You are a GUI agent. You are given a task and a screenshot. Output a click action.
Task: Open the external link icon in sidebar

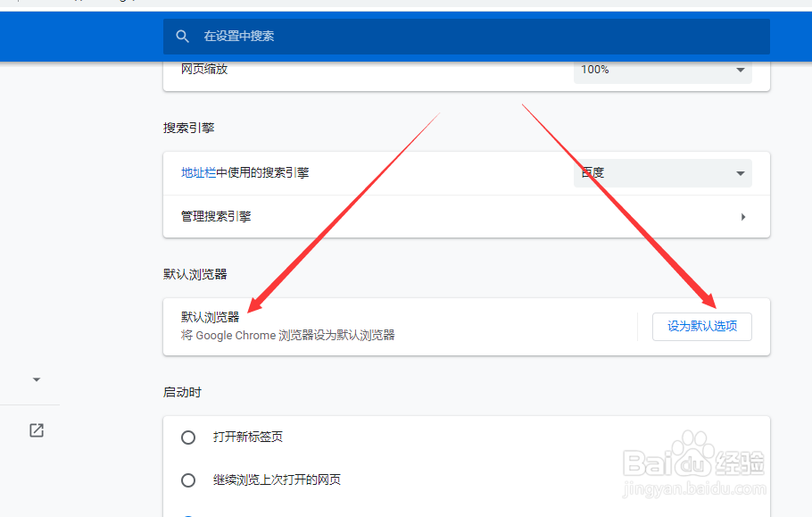37,430
